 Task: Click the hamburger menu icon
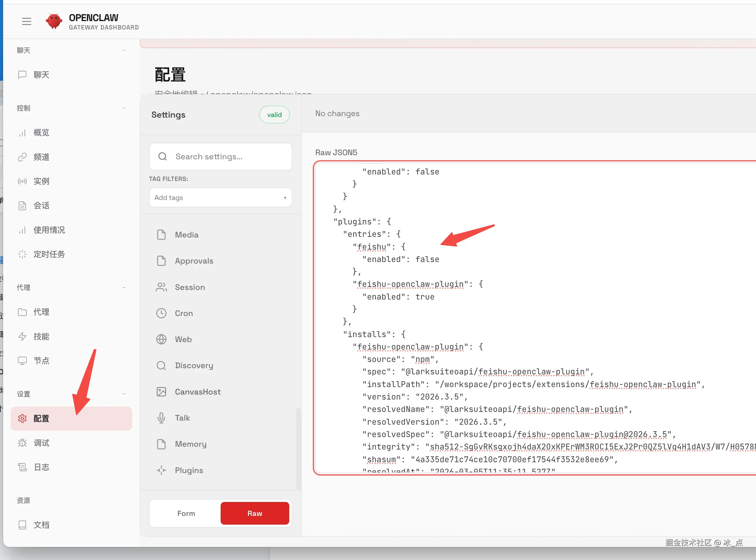[26, 21]
